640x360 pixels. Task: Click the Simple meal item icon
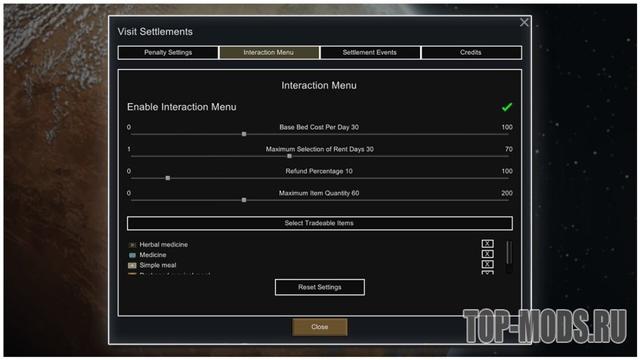click(x=132, y=265)
